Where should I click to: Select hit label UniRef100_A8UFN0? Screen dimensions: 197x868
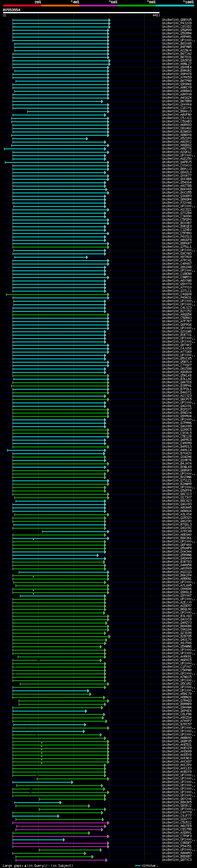177,115
